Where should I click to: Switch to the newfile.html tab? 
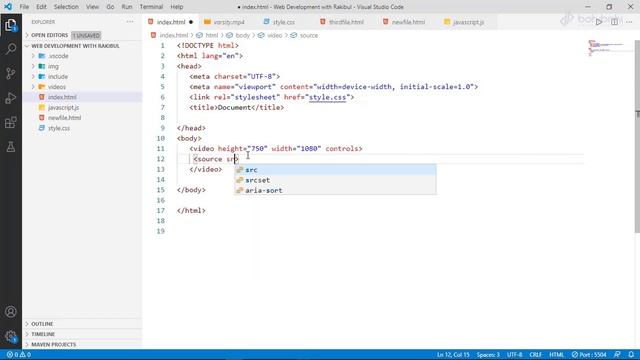[408, 22]
